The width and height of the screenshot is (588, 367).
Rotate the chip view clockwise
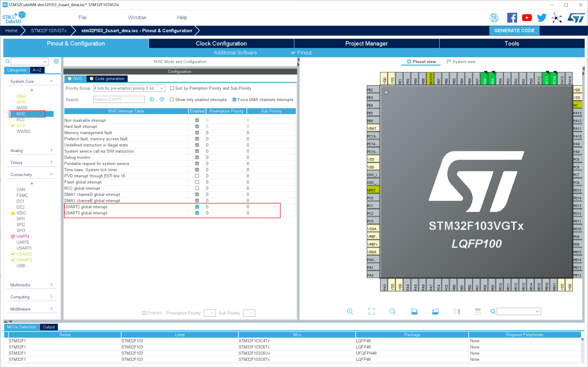414,311
